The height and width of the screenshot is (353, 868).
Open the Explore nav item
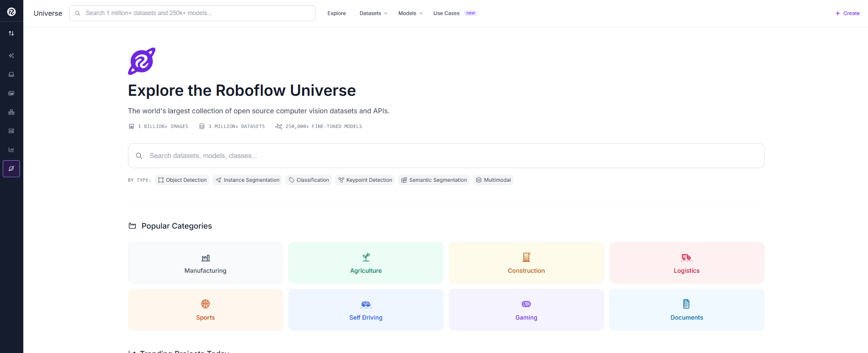coord(337,13)
